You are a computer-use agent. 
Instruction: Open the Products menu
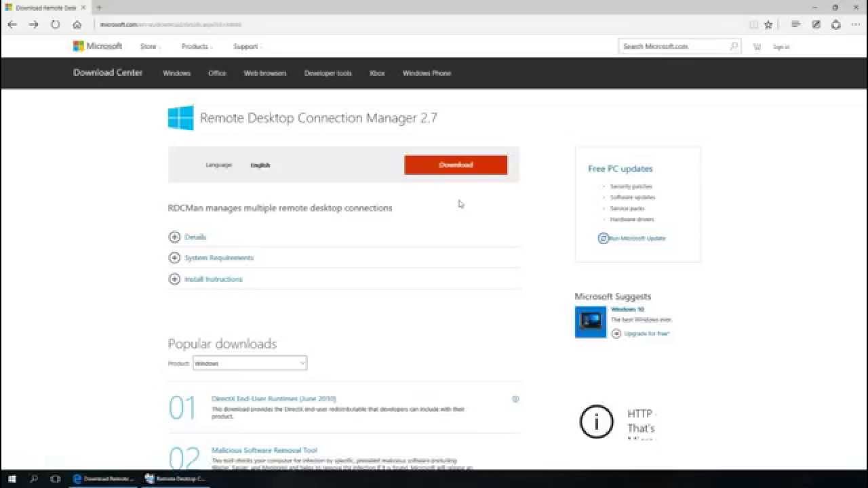tap(196, 47)
